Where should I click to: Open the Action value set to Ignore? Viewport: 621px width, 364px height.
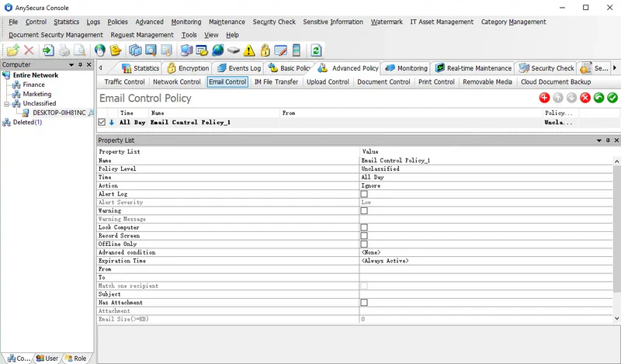(x=487, y=185)
